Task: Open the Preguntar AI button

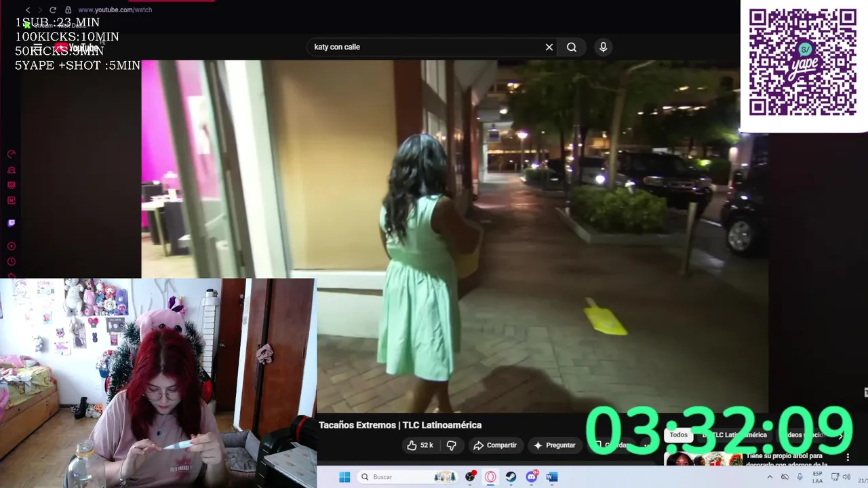Action: 554,445
